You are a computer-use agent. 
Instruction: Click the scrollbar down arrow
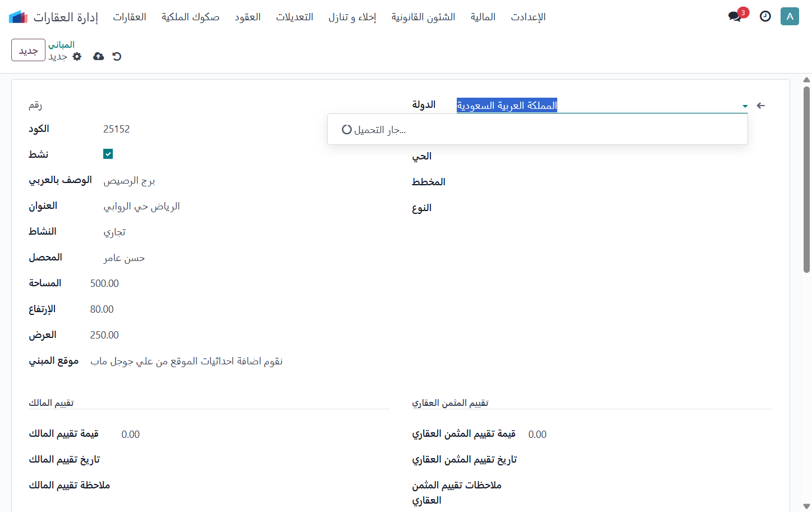tap(806, 506)
